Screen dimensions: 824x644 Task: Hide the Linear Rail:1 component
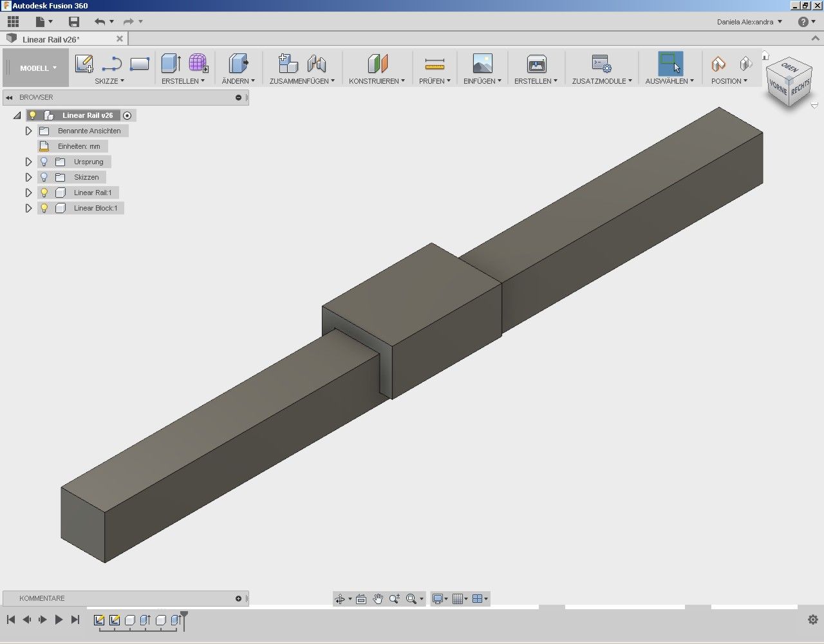[44, 193]
